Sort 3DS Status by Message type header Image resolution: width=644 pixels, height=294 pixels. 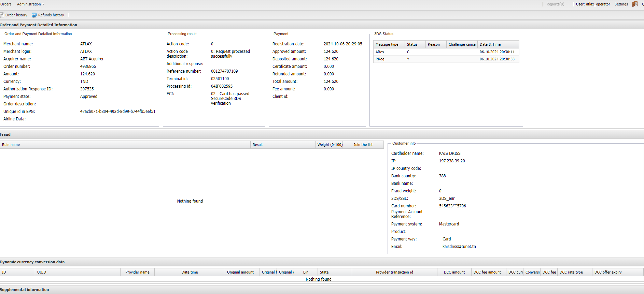[387, 44]
